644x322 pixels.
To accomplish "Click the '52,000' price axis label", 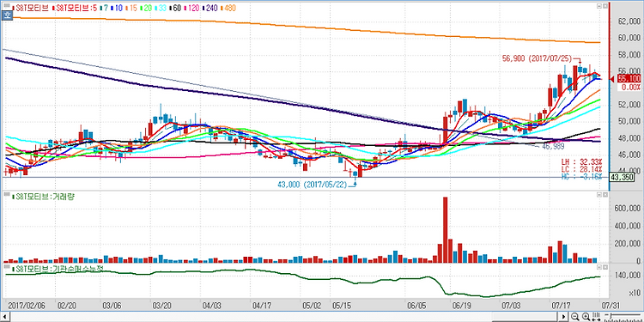I will [629, 105].
